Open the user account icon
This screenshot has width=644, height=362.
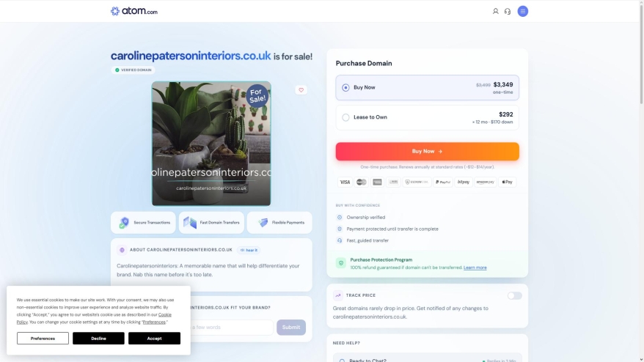tap(495, 11)
